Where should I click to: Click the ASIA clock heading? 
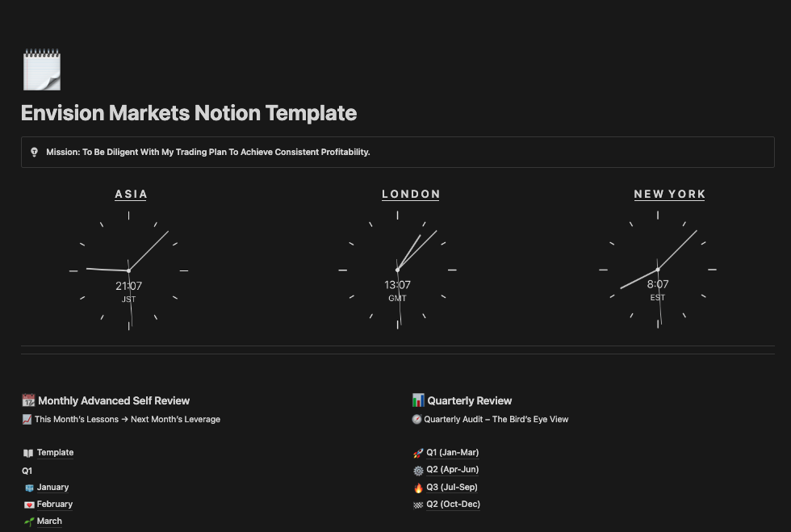point(131,194)
